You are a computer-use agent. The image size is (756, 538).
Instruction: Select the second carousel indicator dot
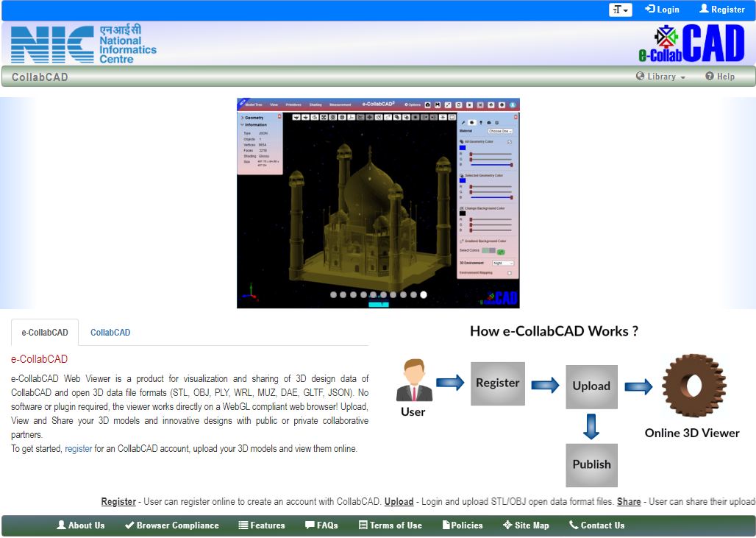pyautogui.click(x=343, y=295)
